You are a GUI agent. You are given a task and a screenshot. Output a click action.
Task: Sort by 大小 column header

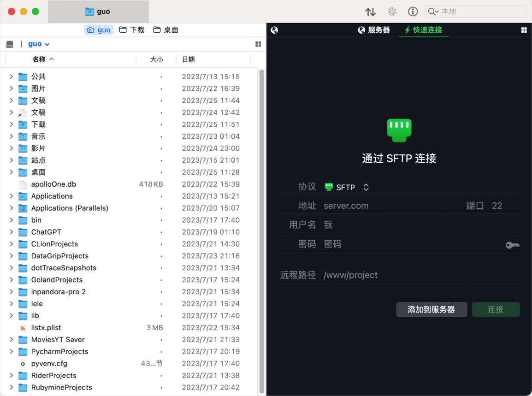click(156, 59)
